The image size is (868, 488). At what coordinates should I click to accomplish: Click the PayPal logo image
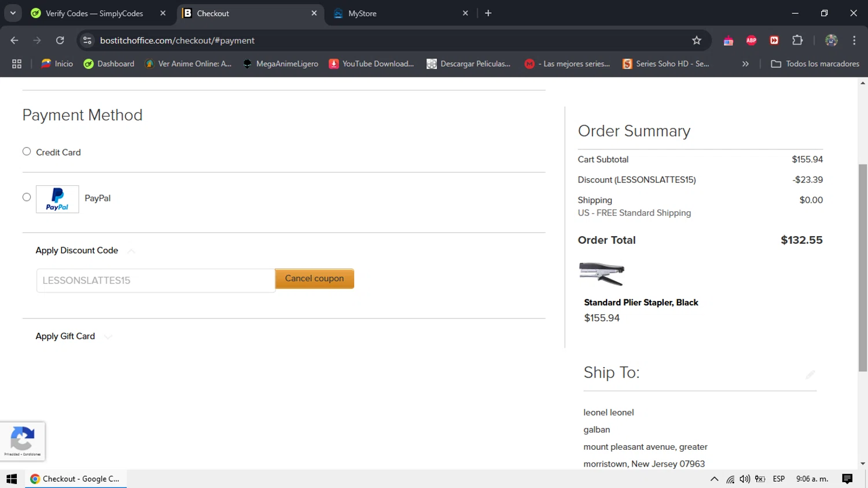tap(57, 199)
